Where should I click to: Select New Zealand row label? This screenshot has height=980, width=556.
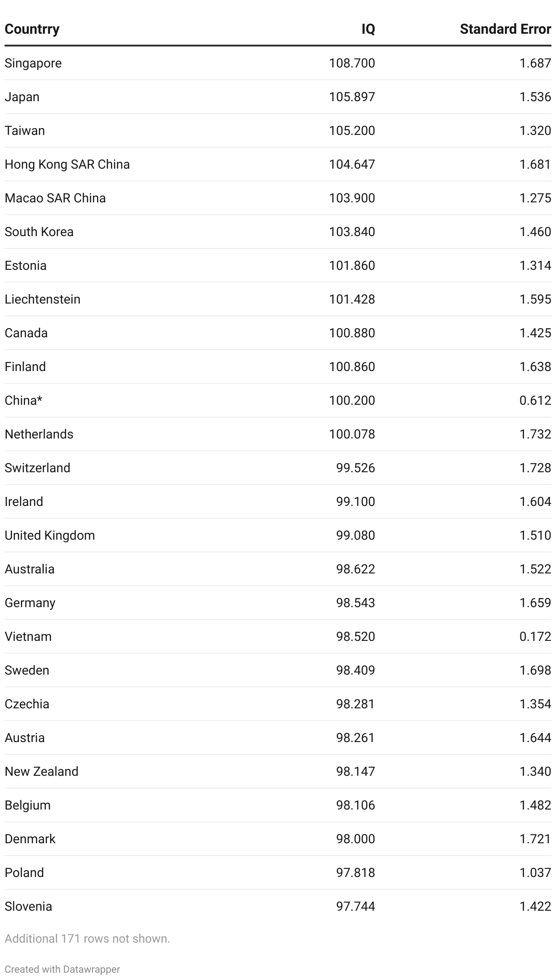click(x=41, y=771)
